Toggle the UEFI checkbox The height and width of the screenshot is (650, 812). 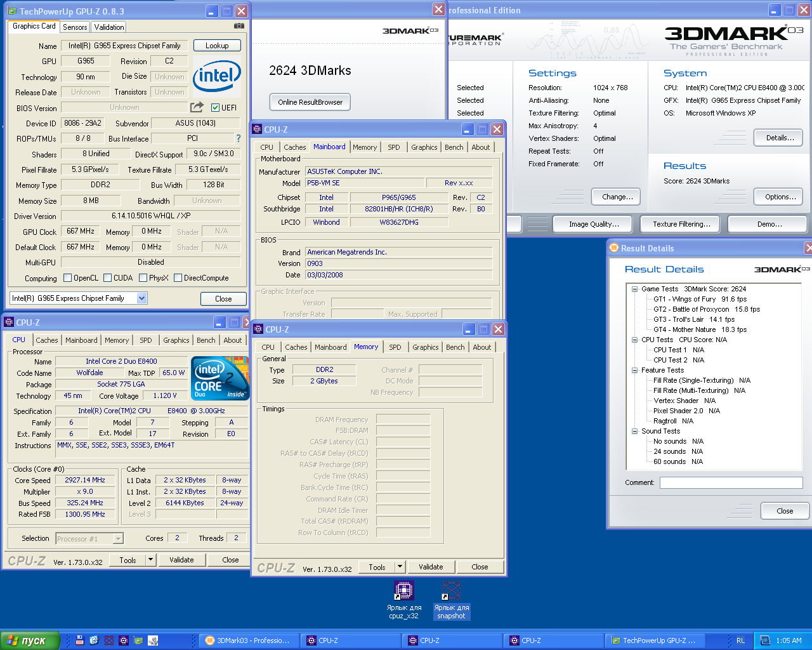[215, 107]
